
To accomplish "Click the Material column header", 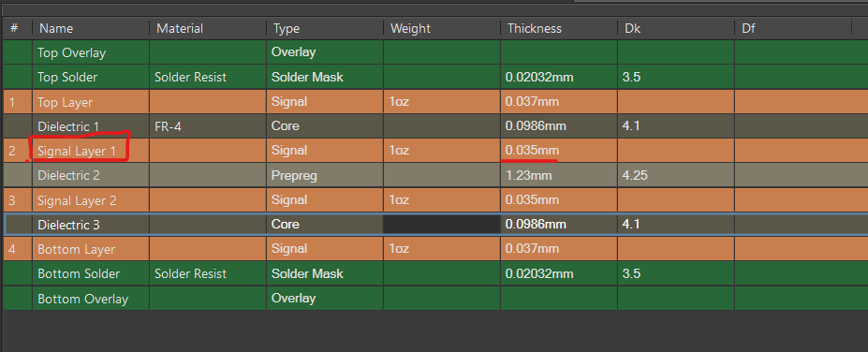I will pyautogui.click(x=180, y=28).
